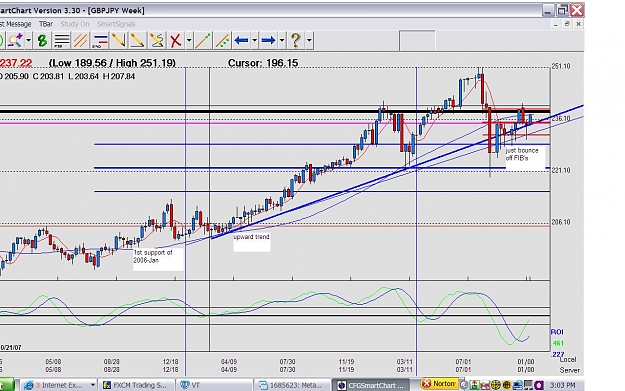Select the orange line with dotted parallel tool

pos(222,40)
